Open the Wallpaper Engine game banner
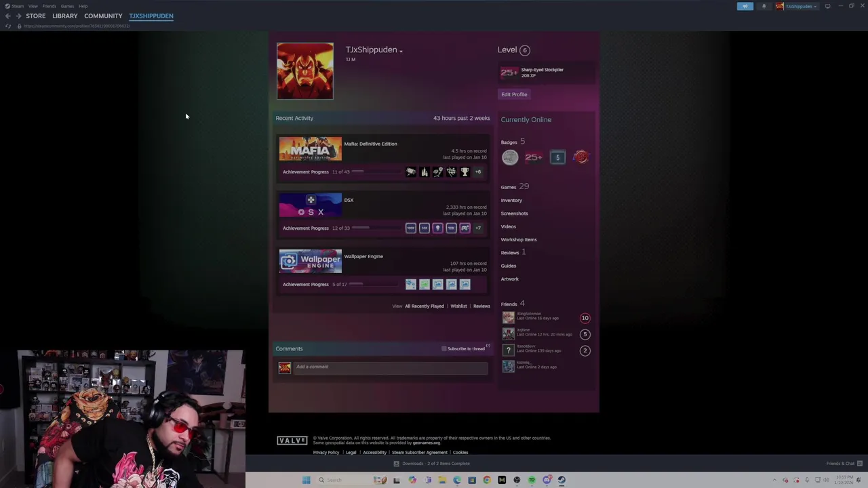Screen dimensions: 868x488 311,261
